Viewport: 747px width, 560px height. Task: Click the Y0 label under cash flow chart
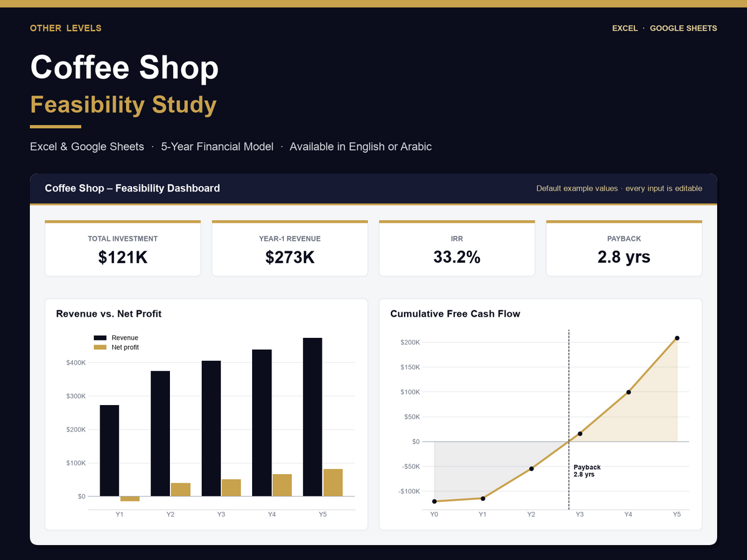(434, 515)
